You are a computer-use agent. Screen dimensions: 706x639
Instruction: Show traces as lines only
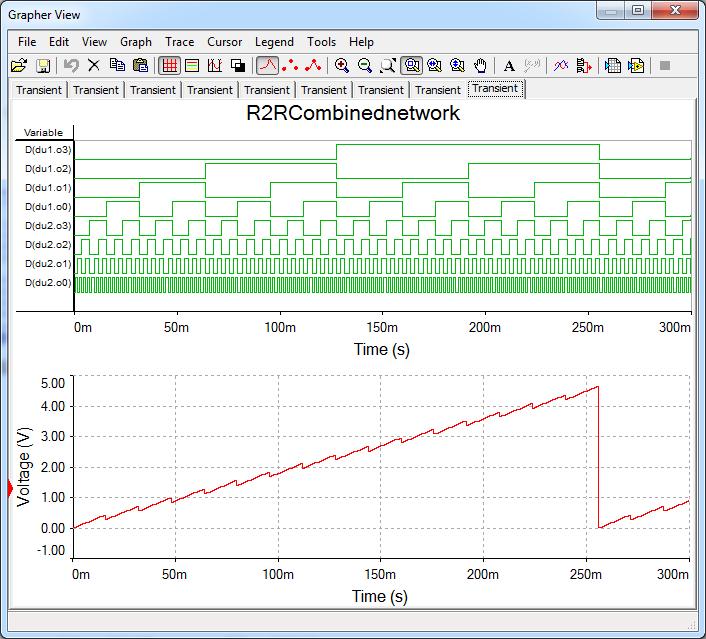click(267, 66)
